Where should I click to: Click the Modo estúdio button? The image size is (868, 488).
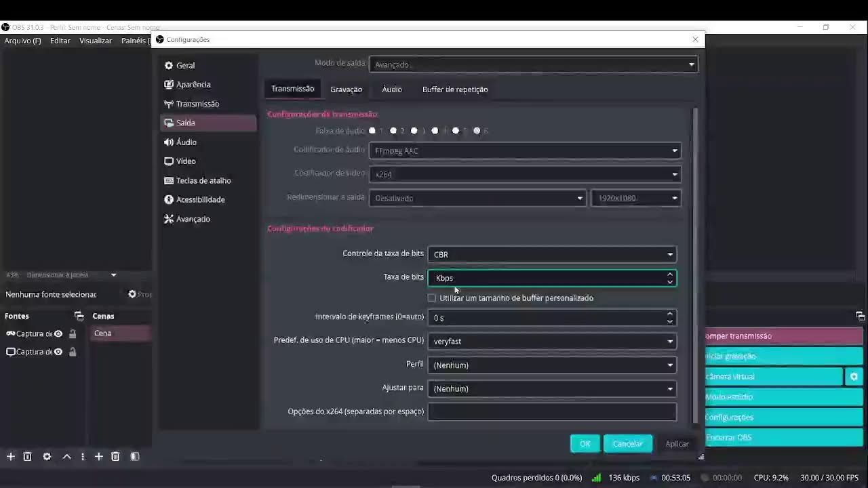[x=784, y=397]
